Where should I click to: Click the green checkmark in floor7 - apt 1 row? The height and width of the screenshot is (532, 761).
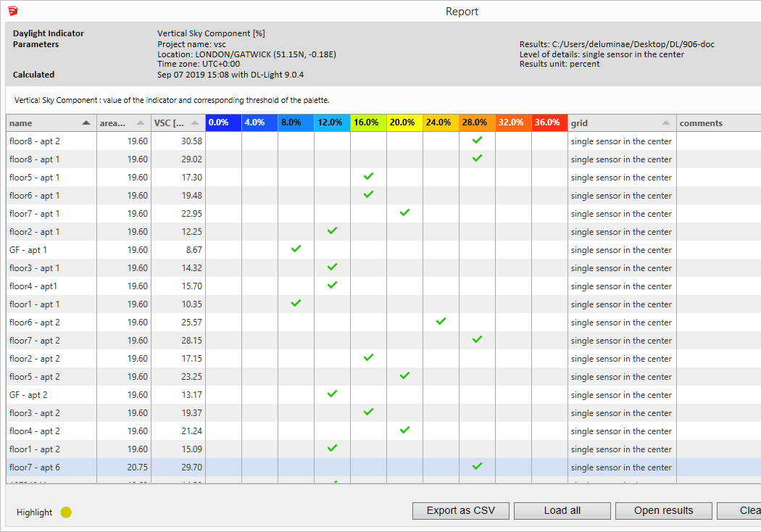[x=404, y=212]
